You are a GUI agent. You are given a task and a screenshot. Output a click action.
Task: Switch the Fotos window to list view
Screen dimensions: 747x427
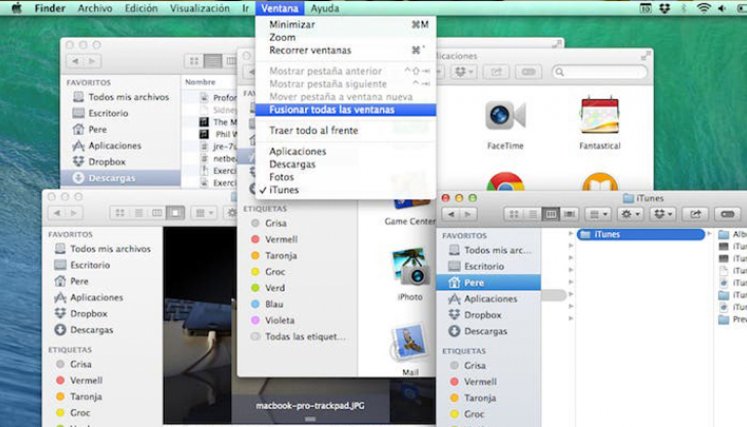(138, 213)
